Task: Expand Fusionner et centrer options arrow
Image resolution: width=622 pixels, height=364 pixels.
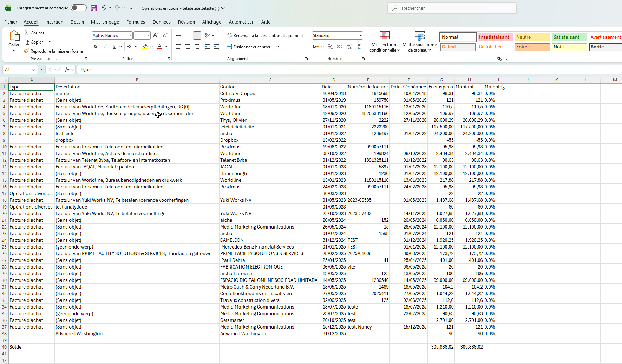Action: click(277, 47)
